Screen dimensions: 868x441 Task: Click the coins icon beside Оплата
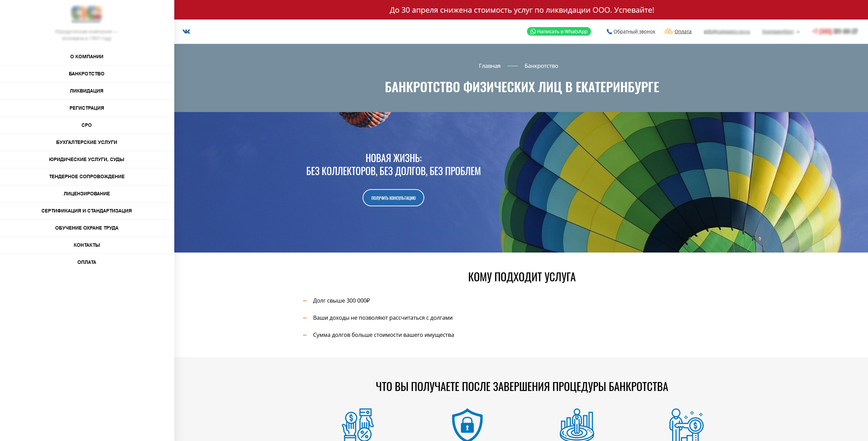(668, 32)
